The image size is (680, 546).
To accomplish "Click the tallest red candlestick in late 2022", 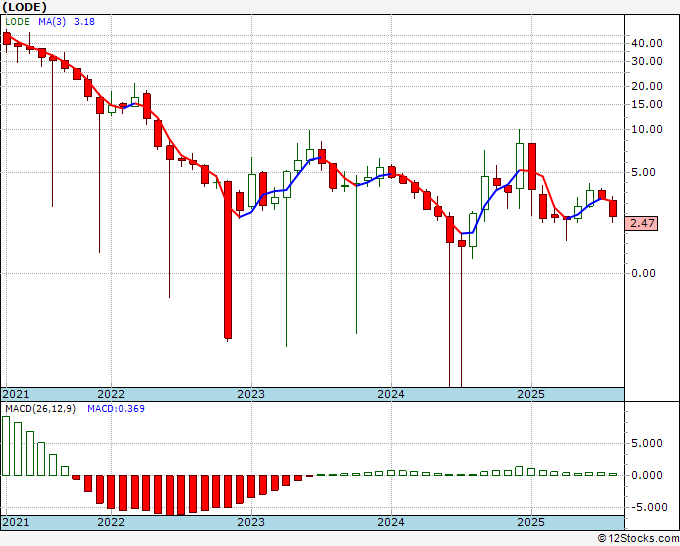I will click(228, 260).
